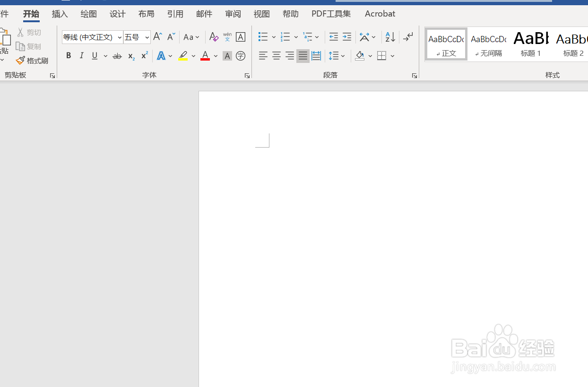The image size is (588, 387).
Task: Align text to the left
Action: pos(263,56)
